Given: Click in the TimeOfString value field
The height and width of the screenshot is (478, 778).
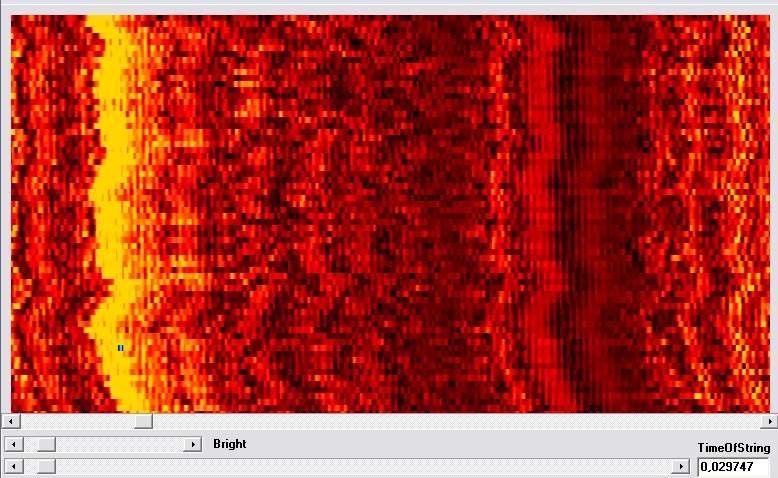Looking at the screenshot, I should click(x=732, y=467).
